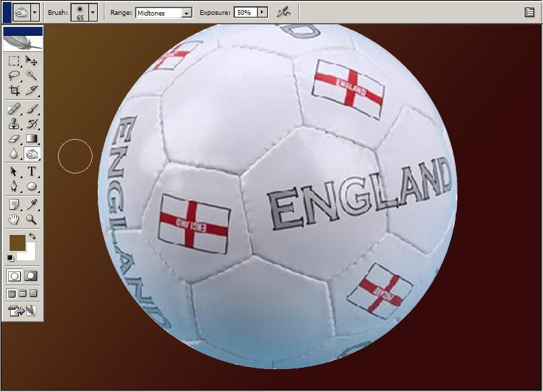
Task: Select the Lasso tool
Action: point(14,75)
